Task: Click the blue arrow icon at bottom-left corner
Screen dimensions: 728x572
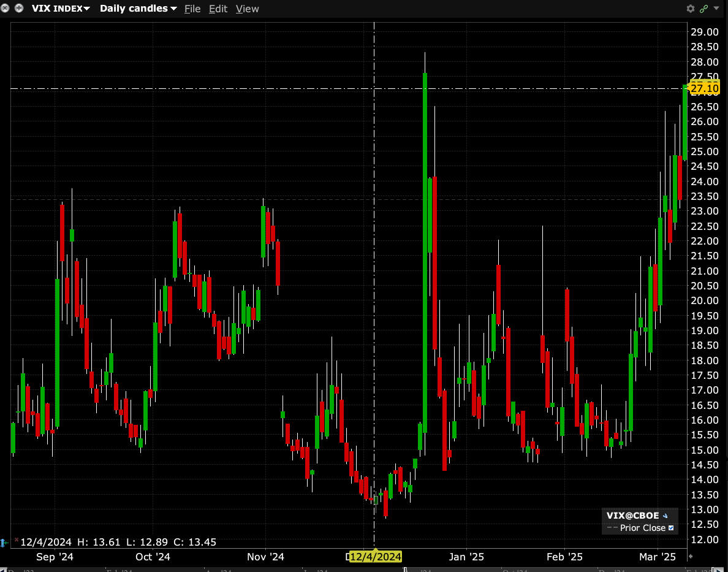Action: click(x=4, y=543)
